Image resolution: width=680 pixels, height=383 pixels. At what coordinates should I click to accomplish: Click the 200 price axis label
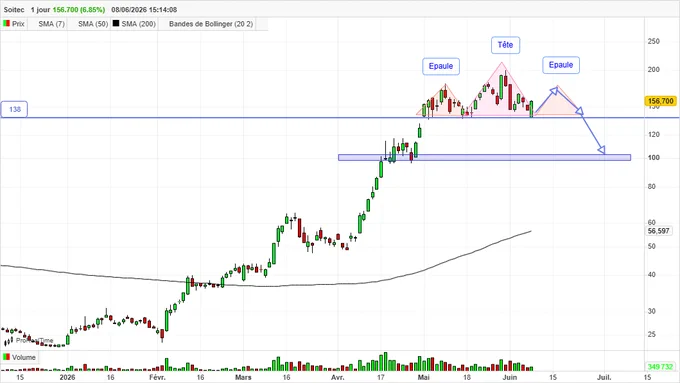click(x=653, y=69)
